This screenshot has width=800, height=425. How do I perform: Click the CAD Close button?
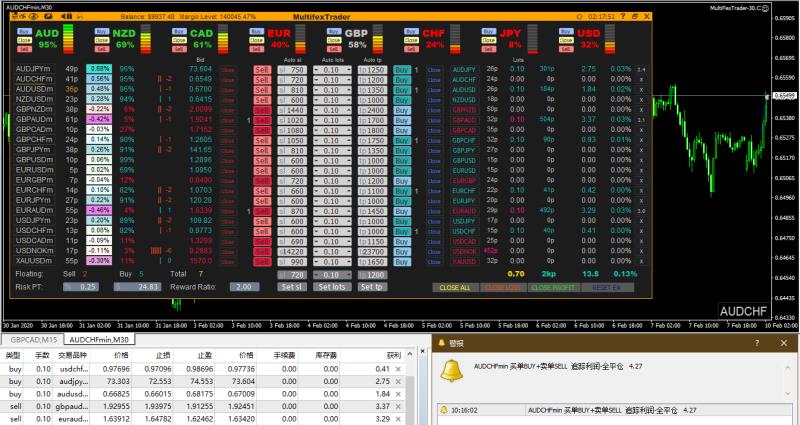[x=179, y=40]
